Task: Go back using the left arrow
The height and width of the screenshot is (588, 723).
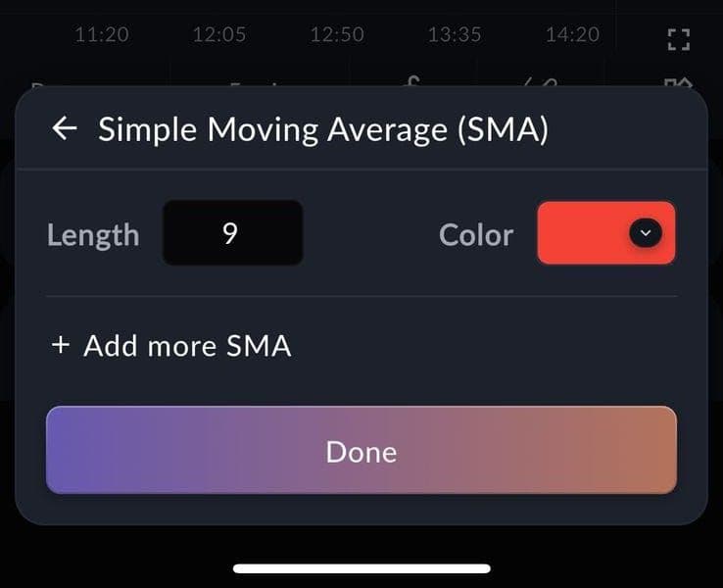Action: 65,129
